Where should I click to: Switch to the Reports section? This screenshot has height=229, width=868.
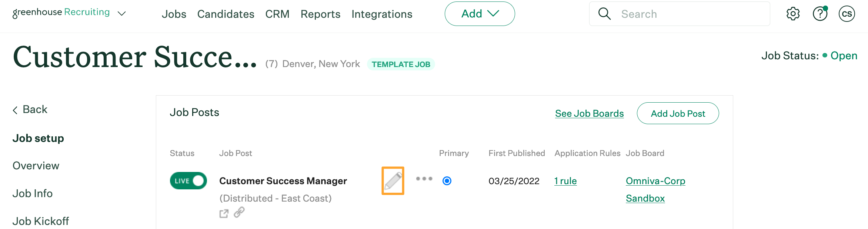(320, 14)
